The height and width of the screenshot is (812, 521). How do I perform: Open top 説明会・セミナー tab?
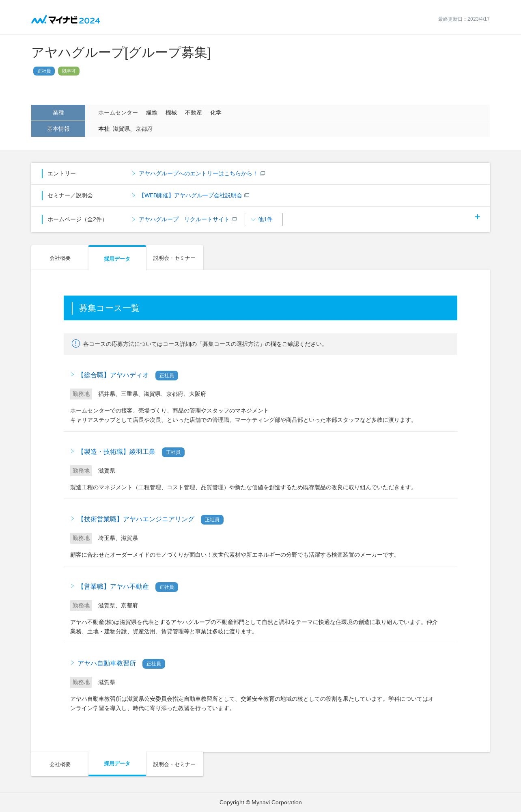[x=174, y=258]
